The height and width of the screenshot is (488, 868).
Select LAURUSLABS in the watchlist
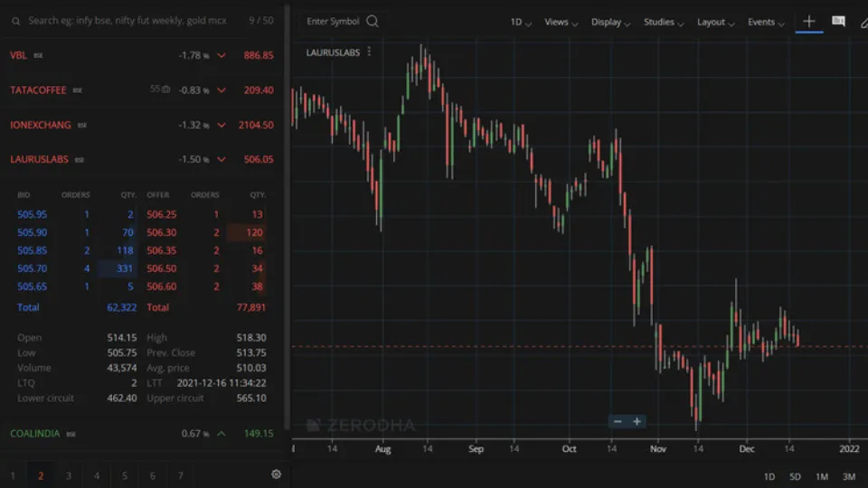click(x=39, y=159)
